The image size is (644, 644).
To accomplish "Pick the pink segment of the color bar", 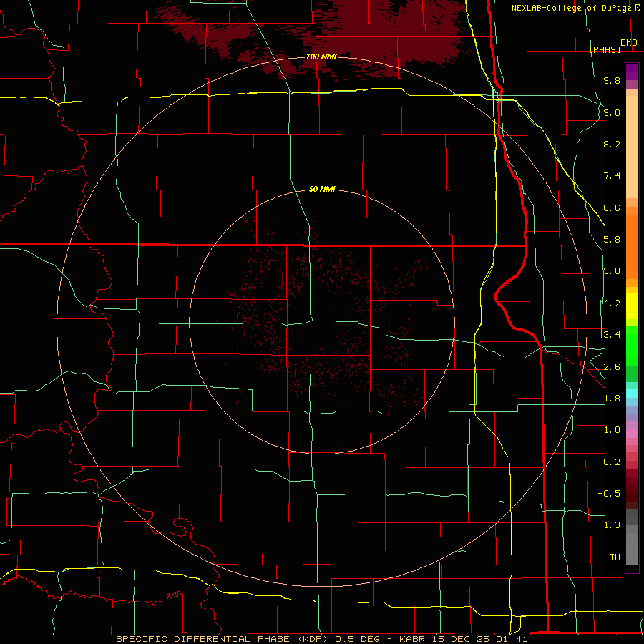I will click(632, 434).
